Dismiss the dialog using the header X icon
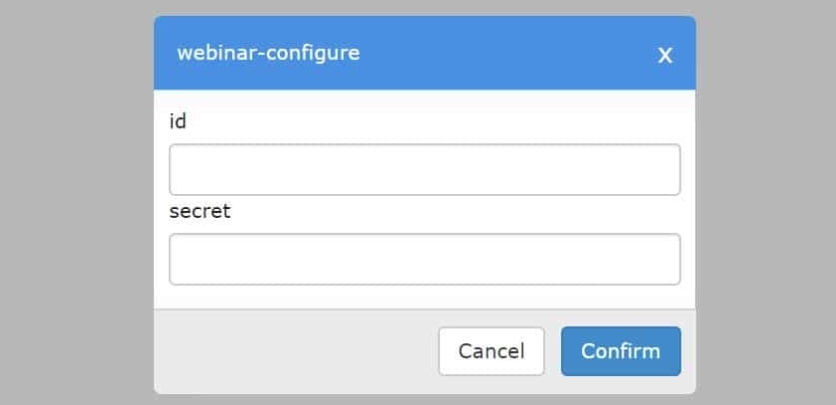The width and height of the screenshot is (836, 405). [665, 55]
